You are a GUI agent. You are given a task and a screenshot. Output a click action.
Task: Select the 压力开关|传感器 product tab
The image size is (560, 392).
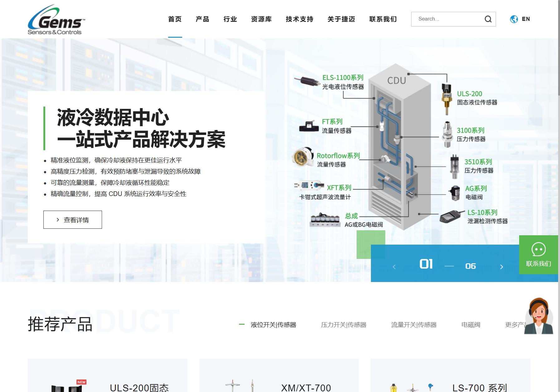tap(343, 325)
